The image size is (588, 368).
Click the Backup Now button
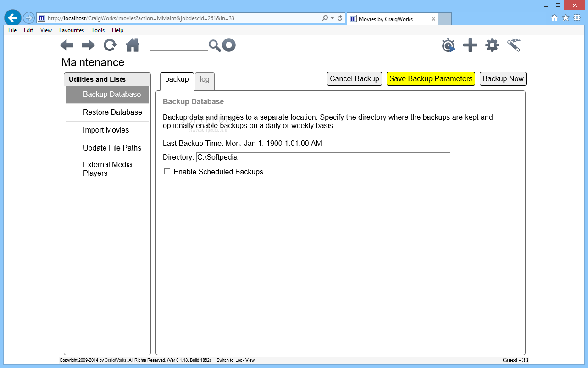503,79
